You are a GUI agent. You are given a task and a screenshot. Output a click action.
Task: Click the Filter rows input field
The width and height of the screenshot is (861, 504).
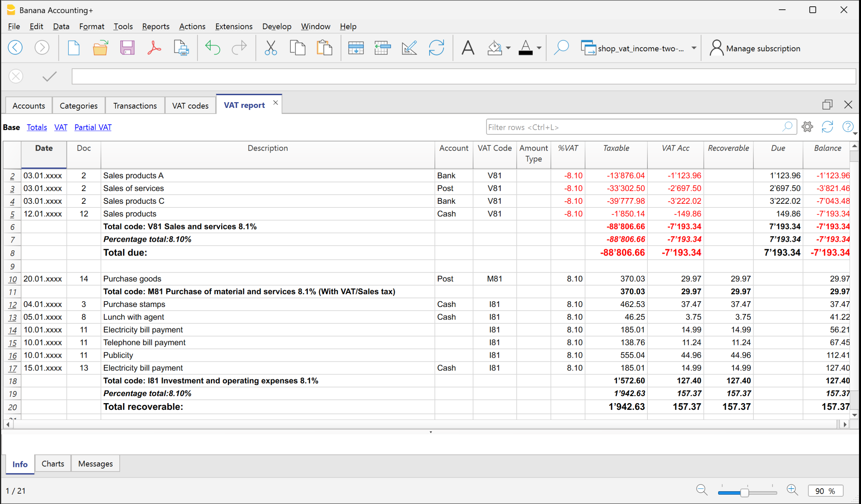click(632, 127)
